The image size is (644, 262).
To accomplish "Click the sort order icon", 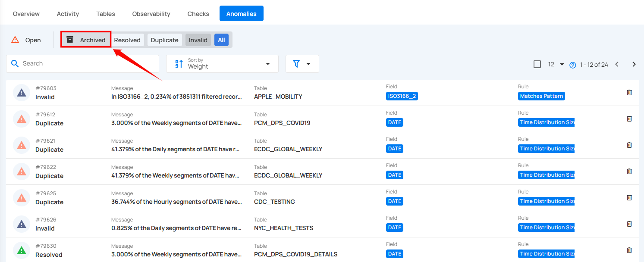I will tap(179, 64).
